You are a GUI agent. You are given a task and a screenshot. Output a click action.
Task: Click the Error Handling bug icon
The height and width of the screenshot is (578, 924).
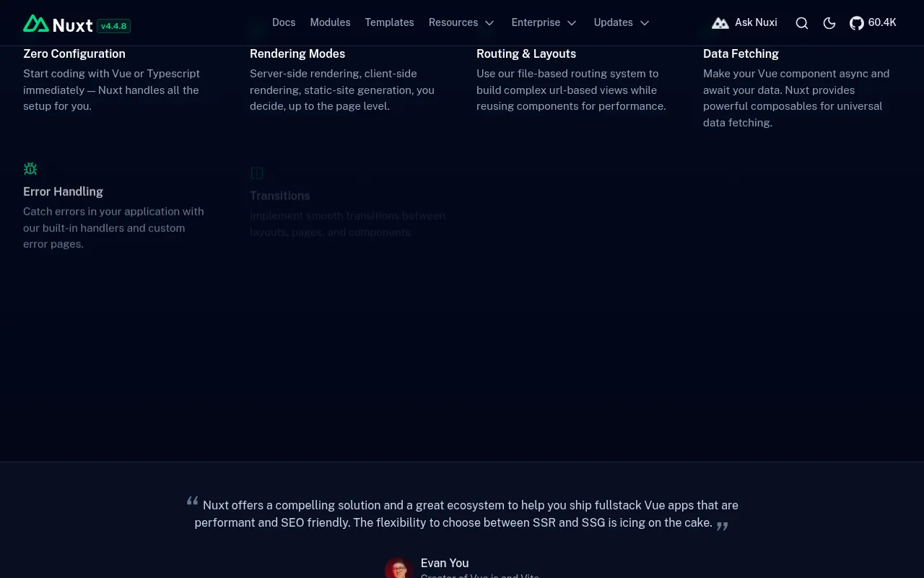[30, 168]
